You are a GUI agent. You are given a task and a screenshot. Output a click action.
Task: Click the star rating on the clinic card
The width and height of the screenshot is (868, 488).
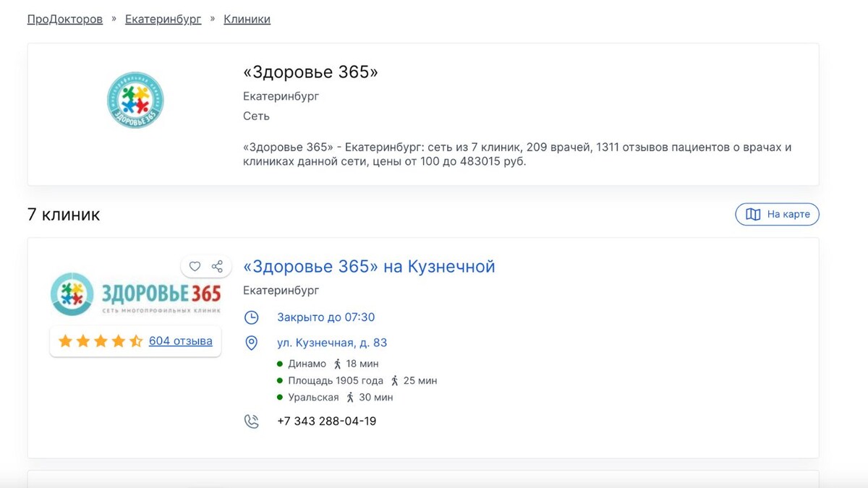100,341
